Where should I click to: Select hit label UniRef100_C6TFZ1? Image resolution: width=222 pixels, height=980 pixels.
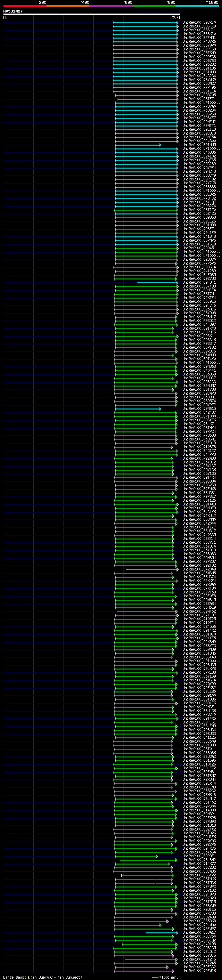point(199,99)
